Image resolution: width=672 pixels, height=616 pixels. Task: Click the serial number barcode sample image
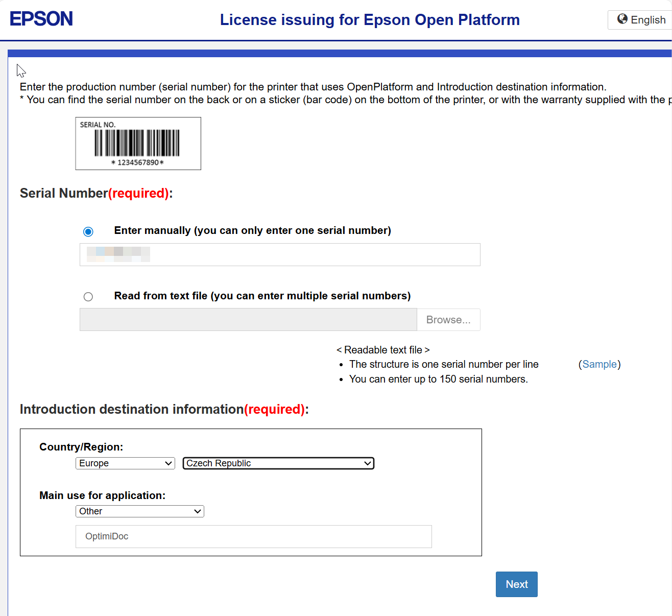138,144
